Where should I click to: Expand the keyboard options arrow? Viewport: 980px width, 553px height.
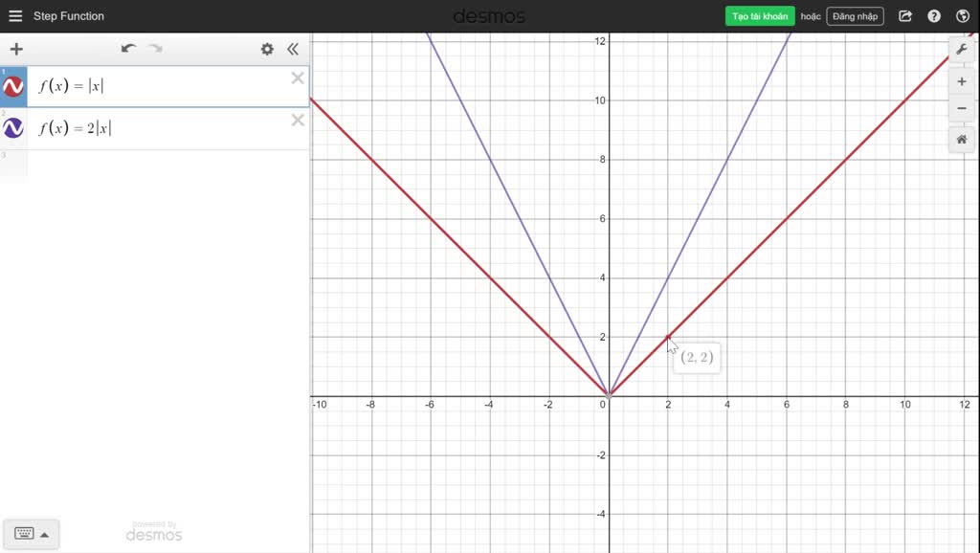coord(44,533)
